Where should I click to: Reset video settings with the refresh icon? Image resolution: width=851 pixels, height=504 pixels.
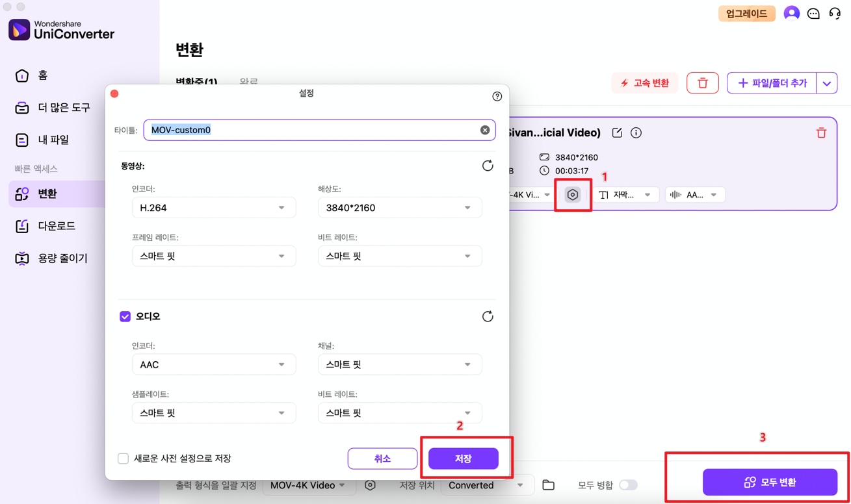[488, 166]
